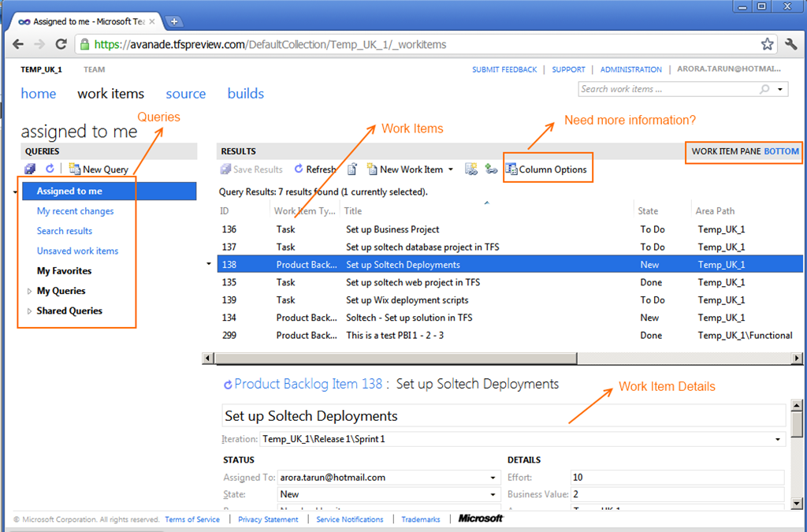Click the horizontal scrollbar left arrow
This screenshot has height=532, width=807.
(x=208, y=358)
